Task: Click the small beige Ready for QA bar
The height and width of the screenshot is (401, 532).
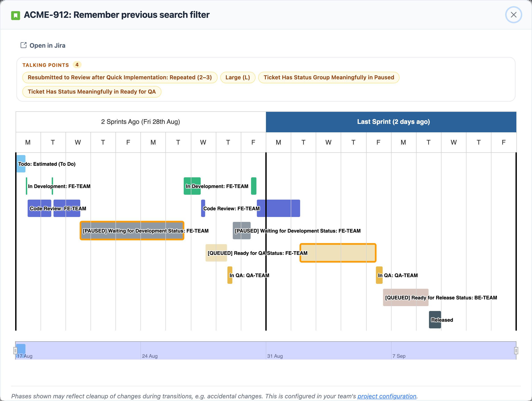Action: point(216,253)
